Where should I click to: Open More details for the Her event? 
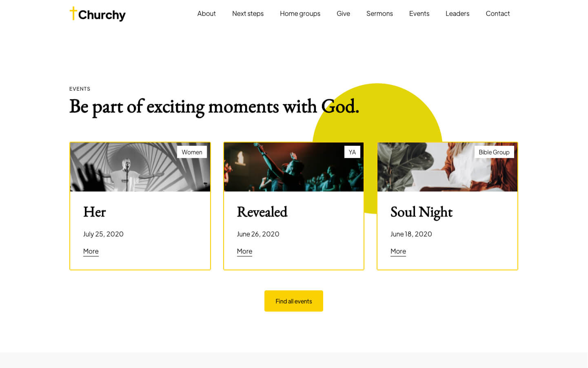coord(91,251)
